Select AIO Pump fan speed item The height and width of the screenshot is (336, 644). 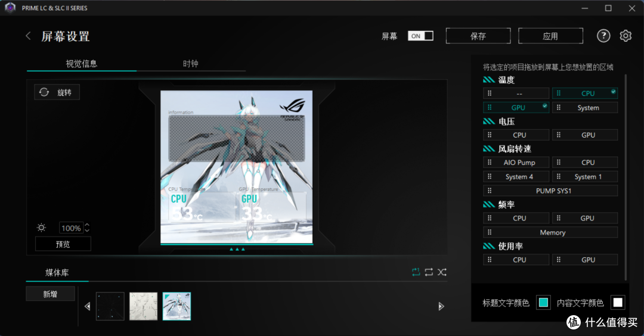tap(516, 163)
